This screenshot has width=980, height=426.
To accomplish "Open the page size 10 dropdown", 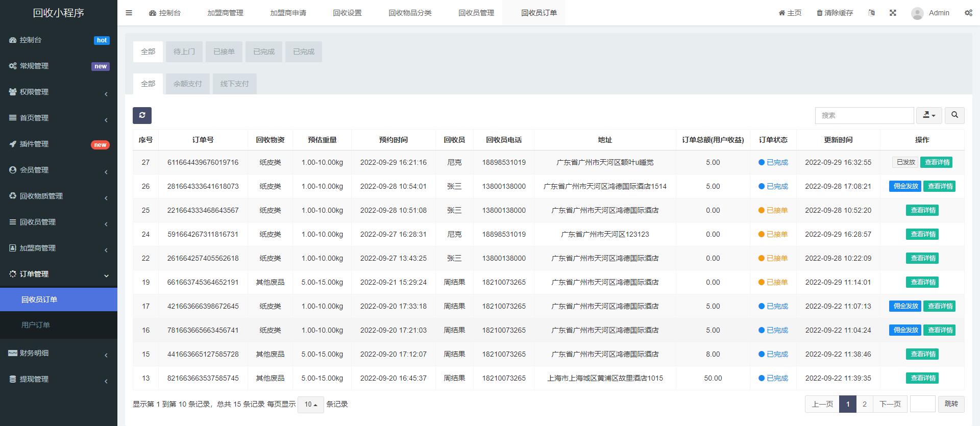I will tap(310, 405).
